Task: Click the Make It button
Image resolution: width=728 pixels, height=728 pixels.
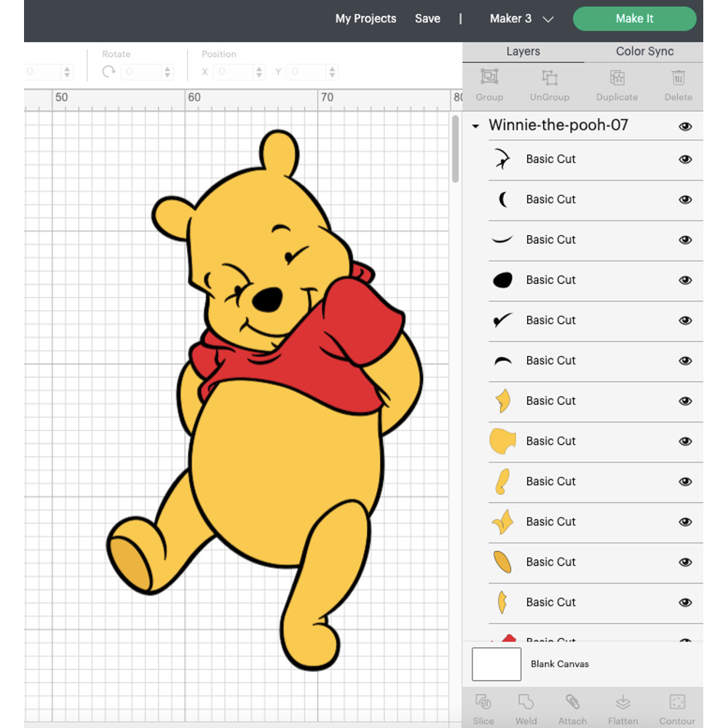Action: click(634, 18)
